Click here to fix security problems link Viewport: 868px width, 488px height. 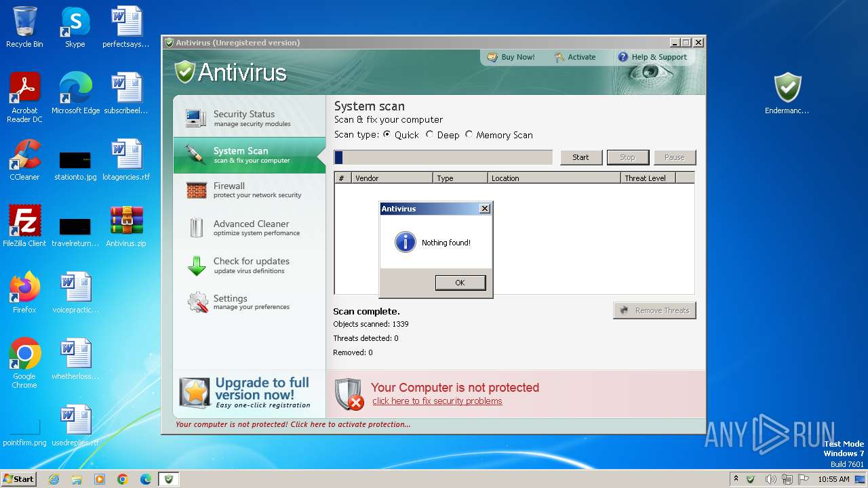pos(437,401)
